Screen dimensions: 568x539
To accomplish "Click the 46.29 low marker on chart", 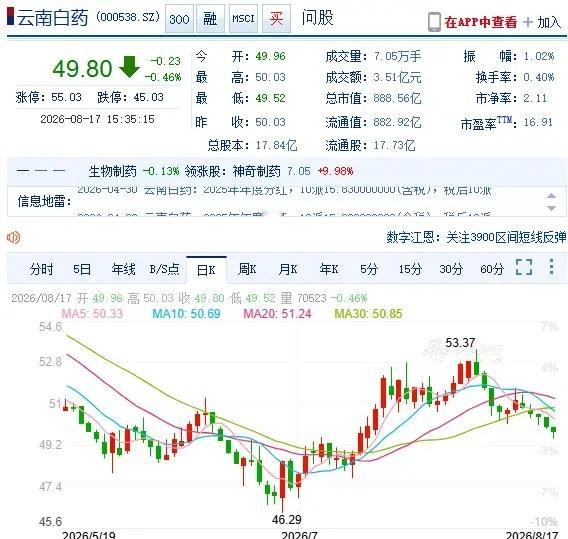I will (287, 519).
